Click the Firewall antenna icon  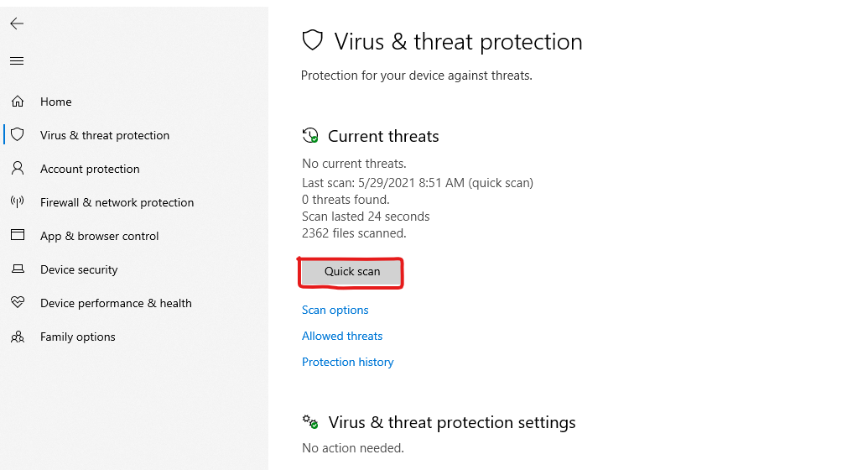click(18, 201)
